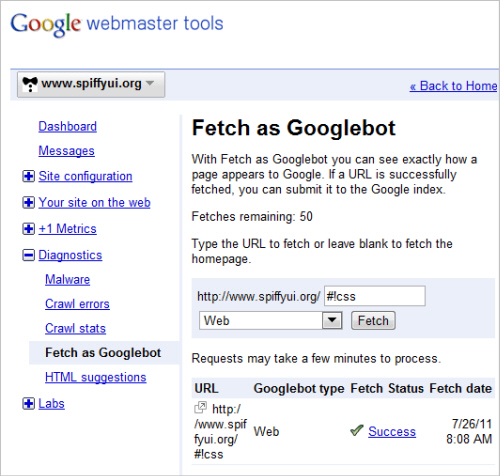
Task: Expand the +1 Metrics plus icon
Action: pos(28,229)
